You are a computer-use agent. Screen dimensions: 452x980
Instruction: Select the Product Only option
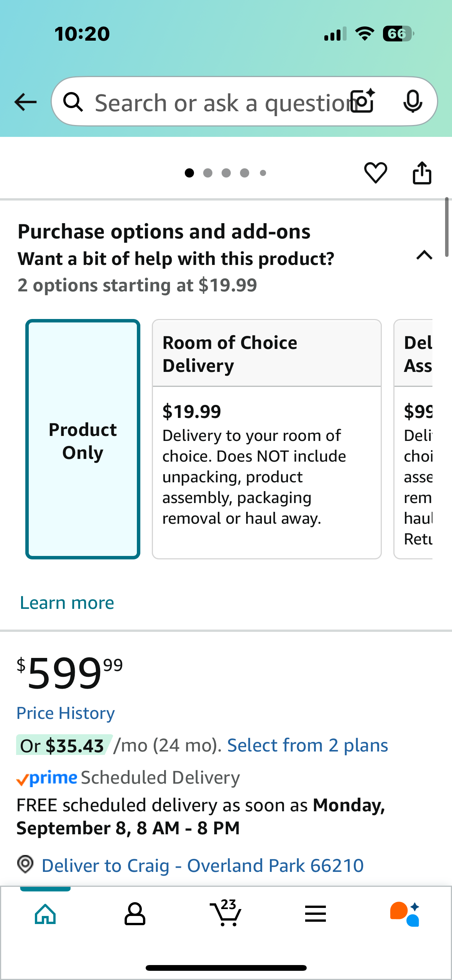pos(83,439)
